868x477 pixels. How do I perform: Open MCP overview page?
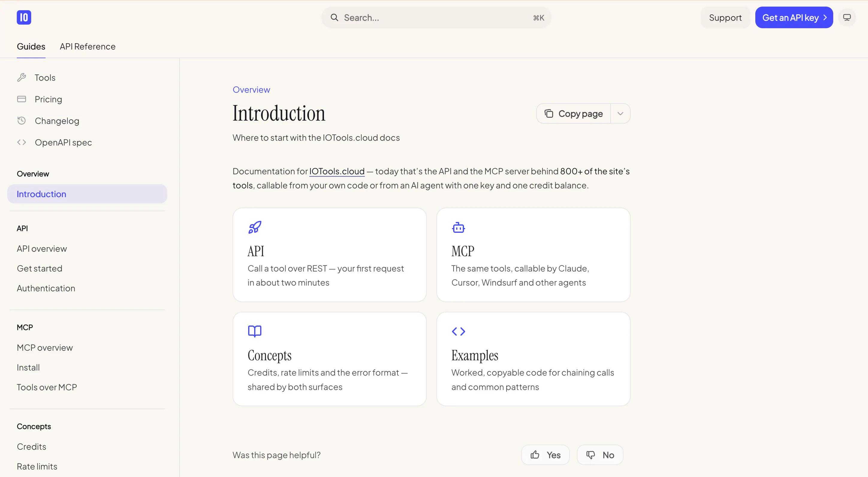[x=45, y=348]
